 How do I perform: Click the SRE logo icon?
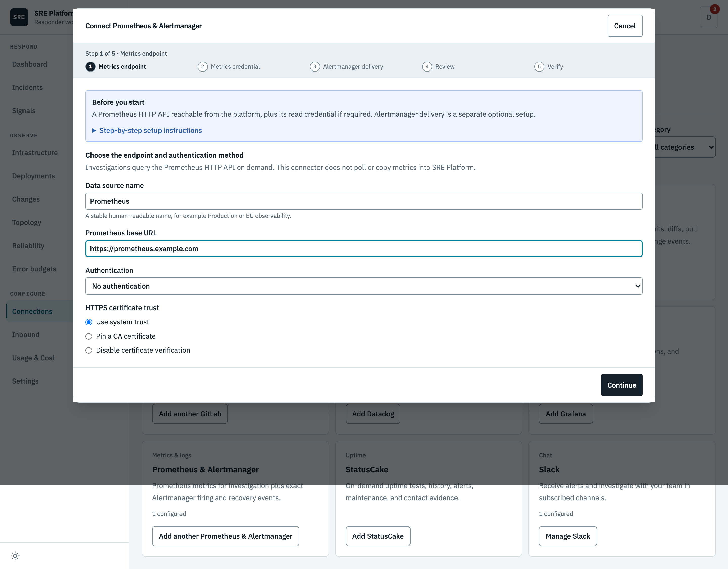tap(19, 17)
